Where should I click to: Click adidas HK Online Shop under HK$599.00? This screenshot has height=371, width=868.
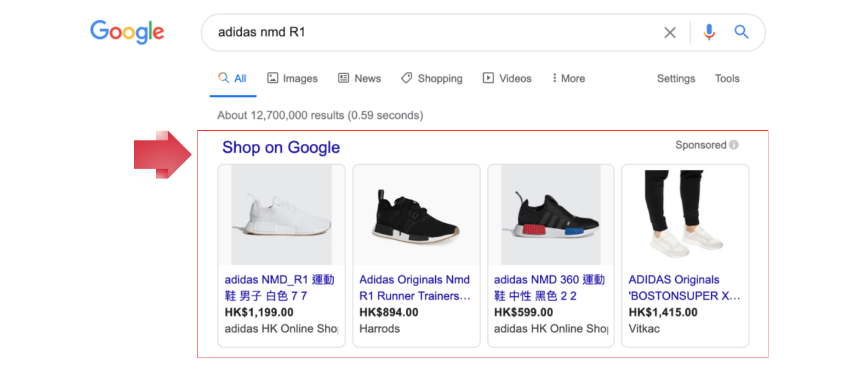tap(551, 329)
